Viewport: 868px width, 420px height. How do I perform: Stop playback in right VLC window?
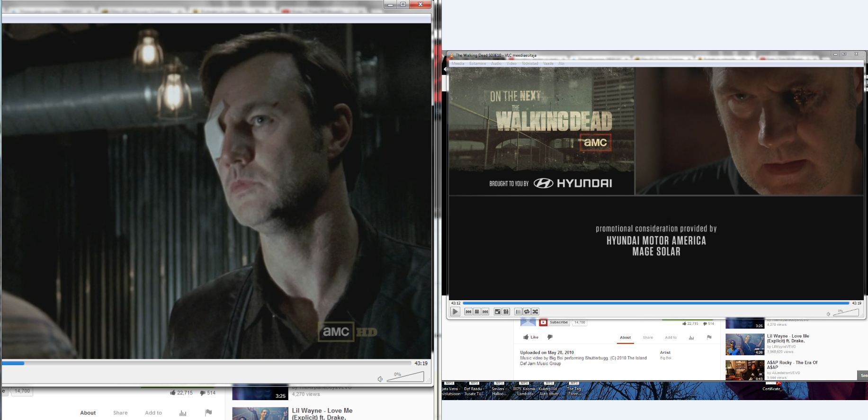(x=477, y=312)
